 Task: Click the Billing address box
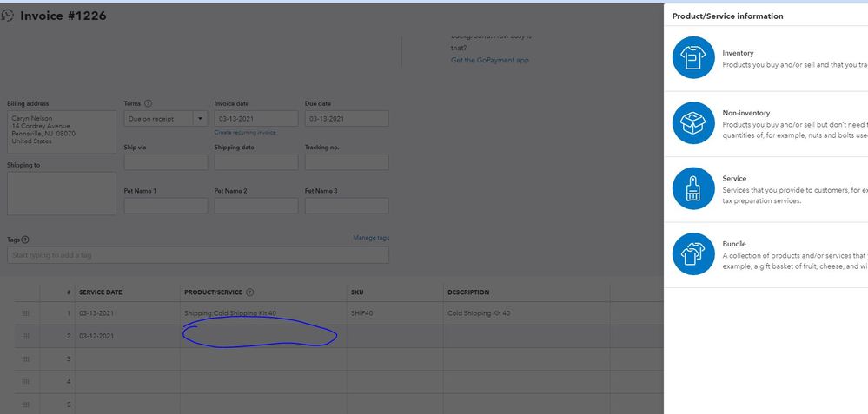point(62,132)
